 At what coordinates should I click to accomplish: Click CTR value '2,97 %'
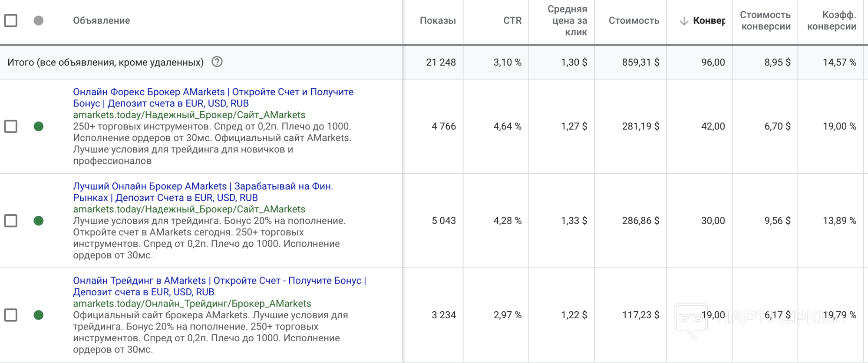508,315
